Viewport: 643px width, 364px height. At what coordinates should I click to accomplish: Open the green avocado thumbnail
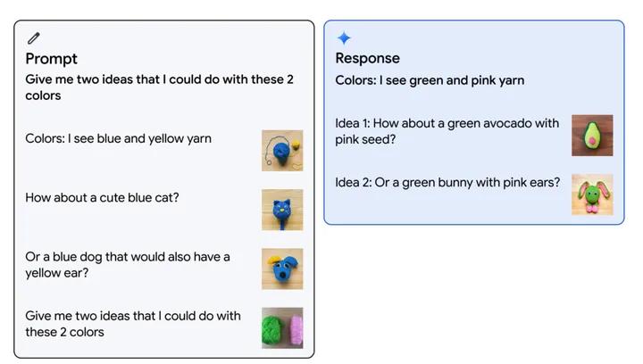click(x=592, y=135)
